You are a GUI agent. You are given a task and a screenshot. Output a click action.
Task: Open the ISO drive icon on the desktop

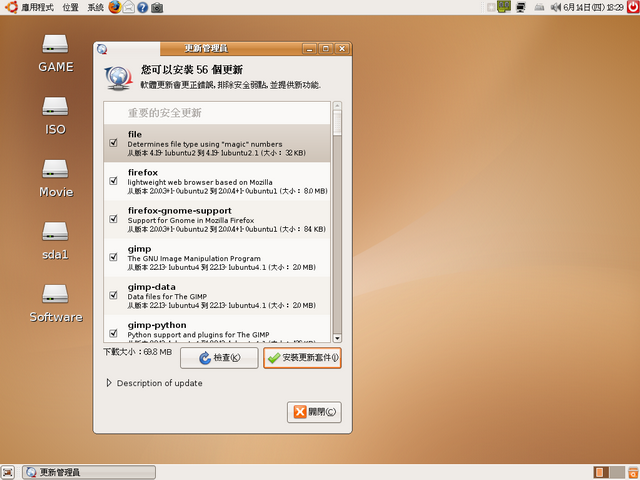point(55,107)
